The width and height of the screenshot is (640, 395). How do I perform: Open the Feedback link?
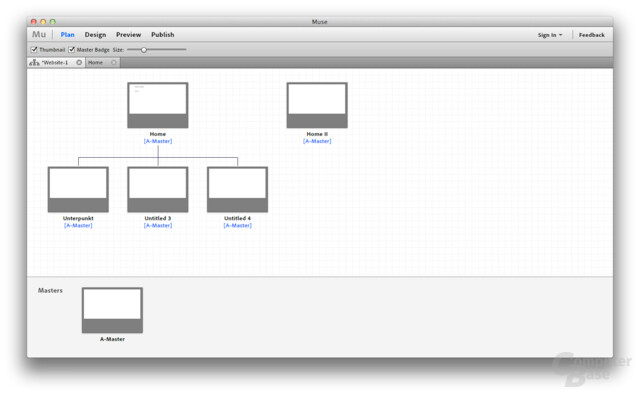[x=591, y=35]
